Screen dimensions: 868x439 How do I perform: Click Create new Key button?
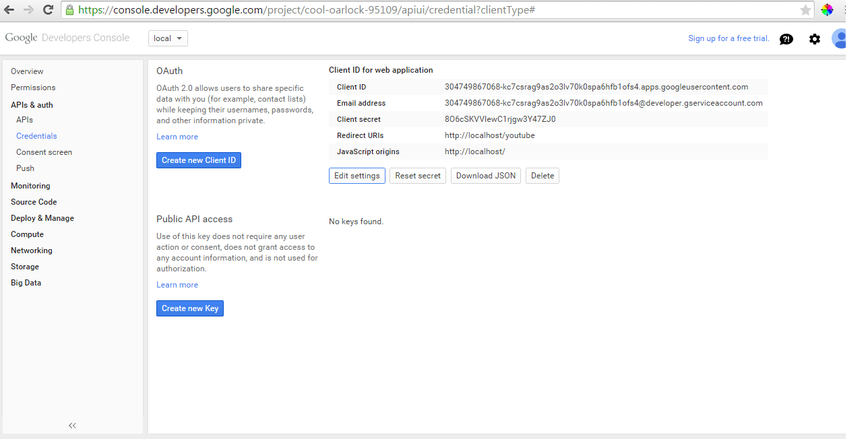tap(190, 308)
